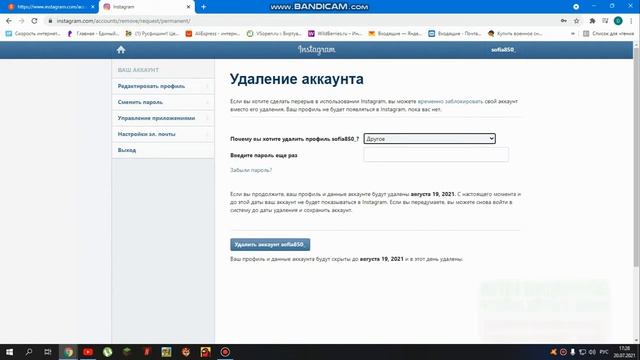Click the временно заблокировать link
The image size is (640, 360).
[450, 101]
